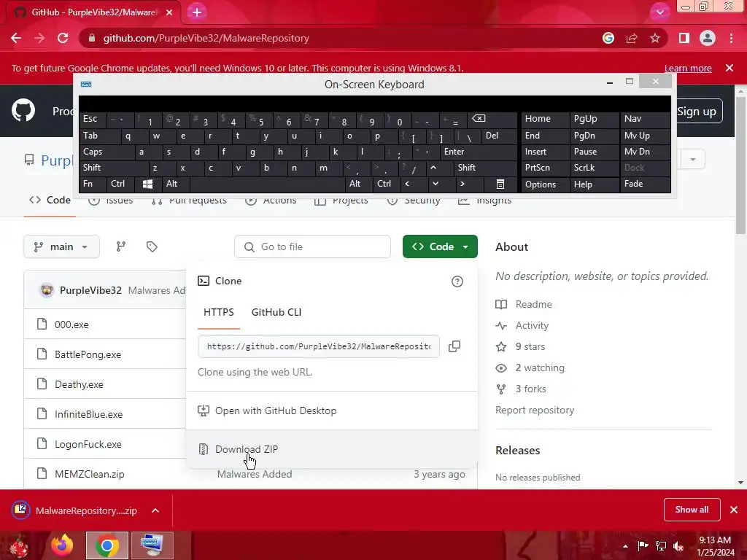
Task: Open Chrome tab search dropdown arrow
Action: (x=659, y=12)
